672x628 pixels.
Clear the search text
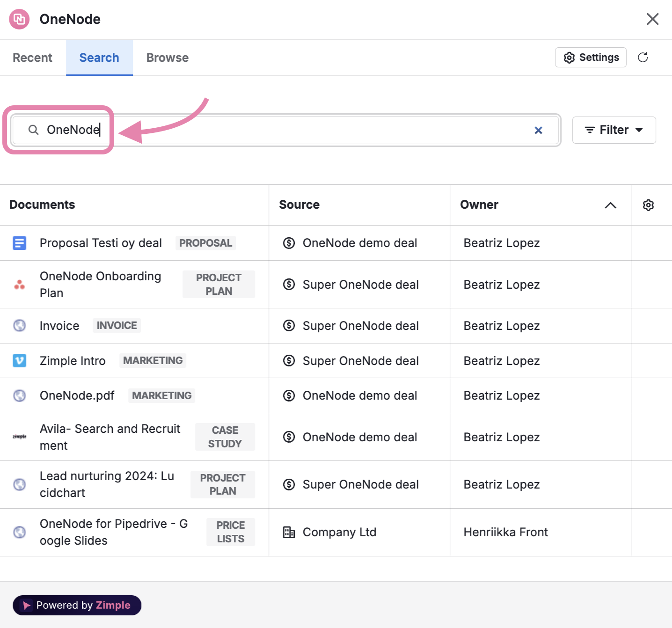pyautogui.click(x=539, y=130)
